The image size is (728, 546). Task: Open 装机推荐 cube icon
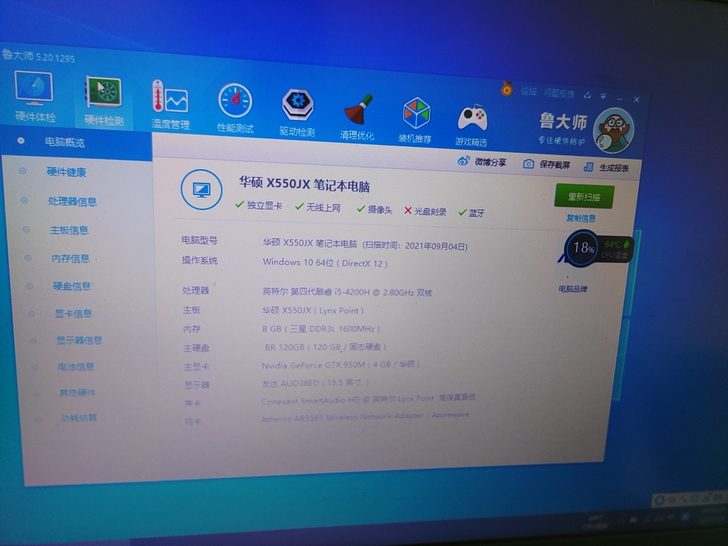click(415, 120)
